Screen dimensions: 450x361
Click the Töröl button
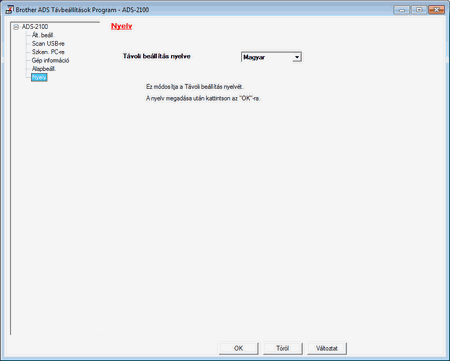point(283,348)
